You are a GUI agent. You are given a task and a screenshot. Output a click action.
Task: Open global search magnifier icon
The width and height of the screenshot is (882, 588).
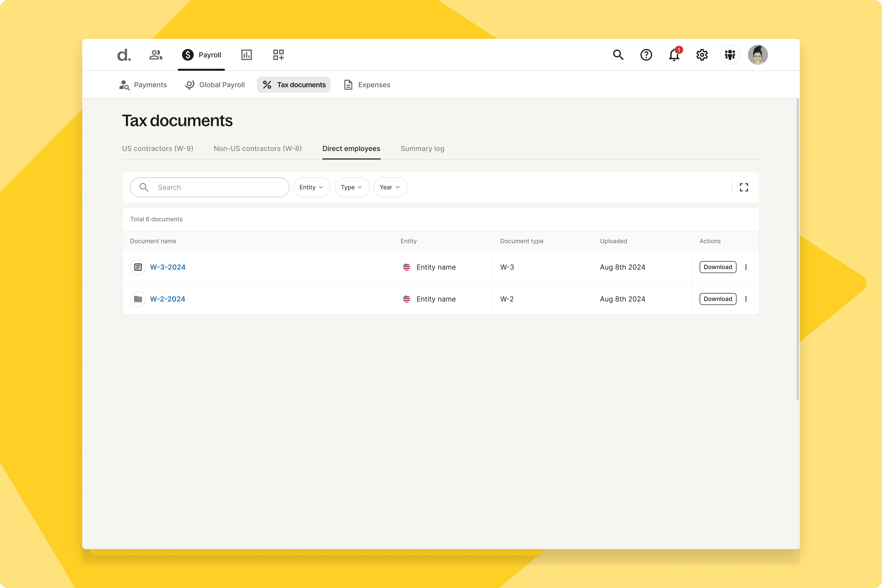click(618, 55)
